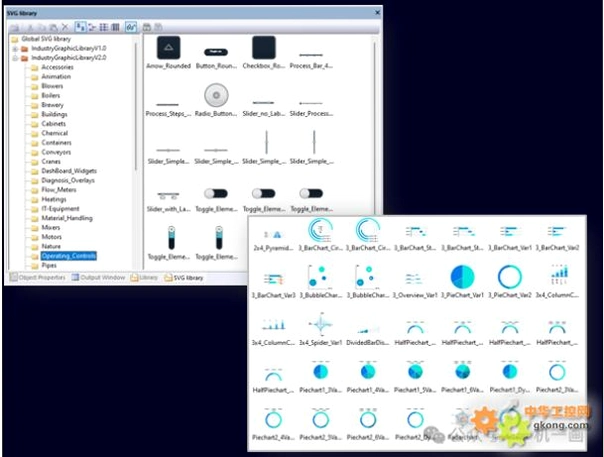Open the Blowers folder
The image size is (604, 457).
[x=52, y=86]
